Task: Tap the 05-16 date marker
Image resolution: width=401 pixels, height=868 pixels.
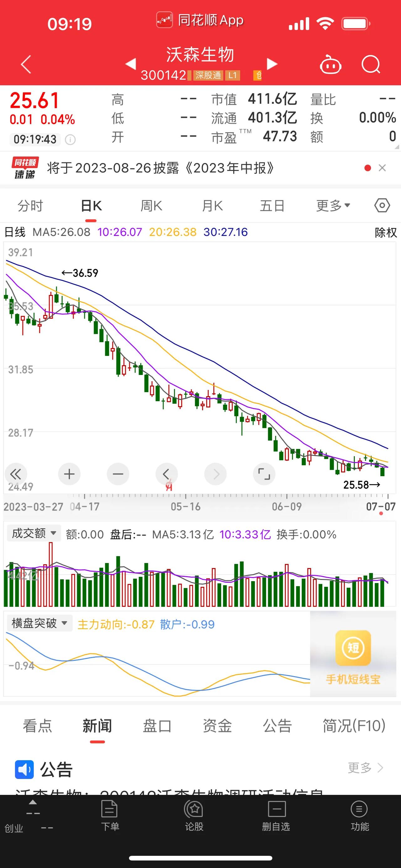Action: pyautogui.click(x=185, y=507)
